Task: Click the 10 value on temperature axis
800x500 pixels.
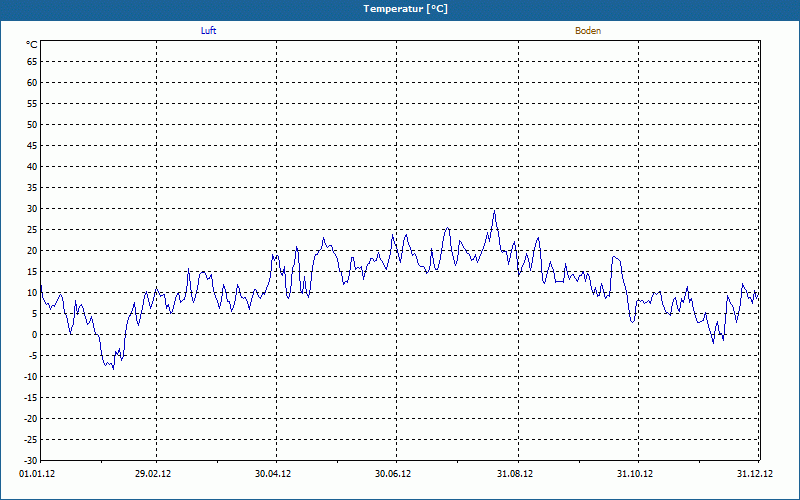Action: [x=32, y=293]
